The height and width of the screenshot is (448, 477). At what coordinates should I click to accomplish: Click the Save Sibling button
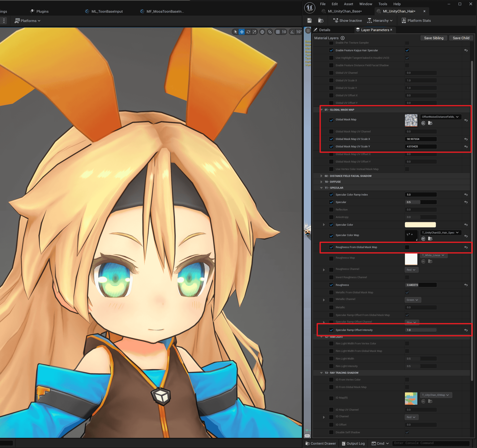(x=434, y=38)
